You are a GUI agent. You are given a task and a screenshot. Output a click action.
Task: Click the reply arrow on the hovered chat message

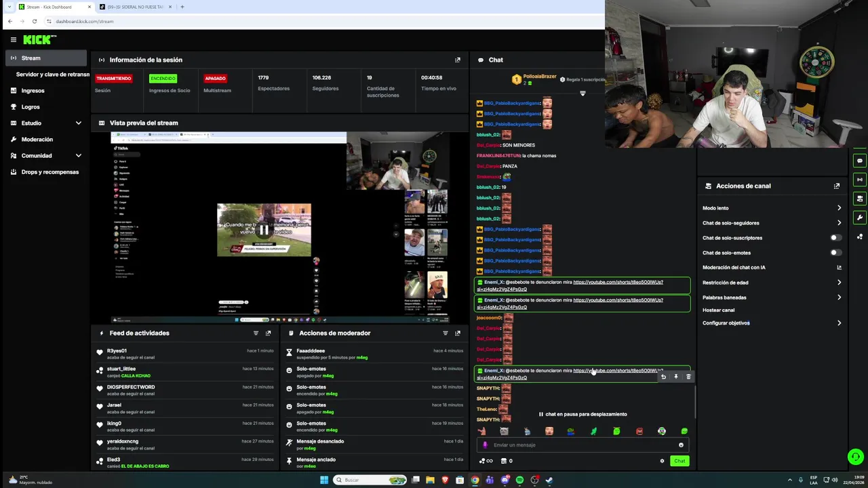[x=663, y=377]
